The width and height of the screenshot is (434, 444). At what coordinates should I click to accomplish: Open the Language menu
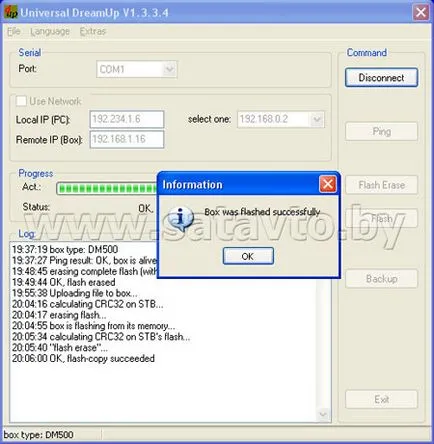[50, 31]
